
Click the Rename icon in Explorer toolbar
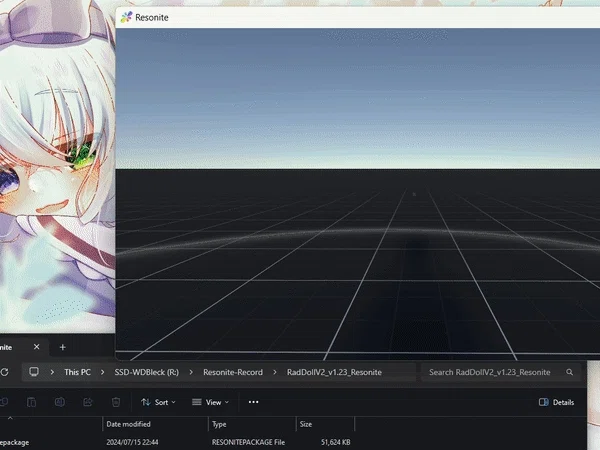[x=60, y=402]
